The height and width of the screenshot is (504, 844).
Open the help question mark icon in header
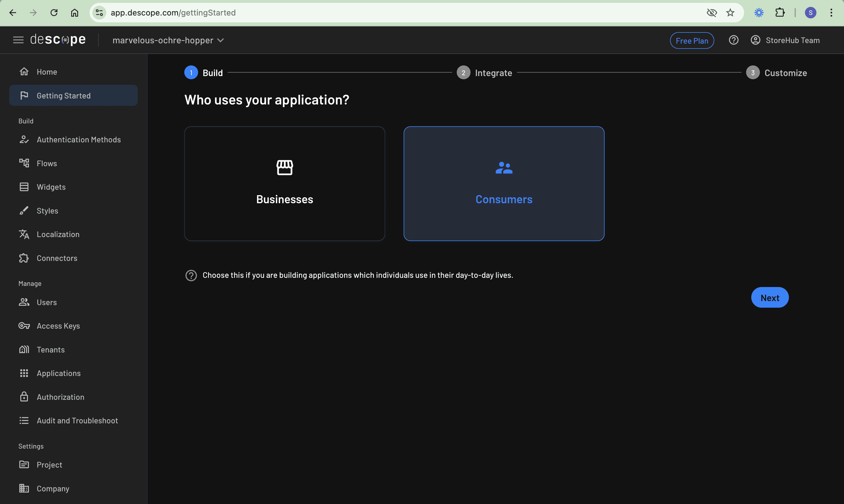[733, 40]
